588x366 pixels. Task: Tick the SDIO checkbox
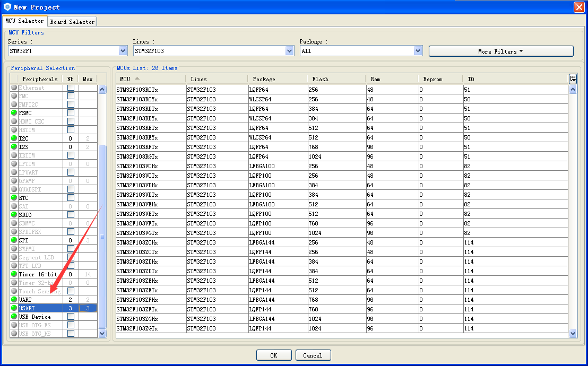click(71, 214)
